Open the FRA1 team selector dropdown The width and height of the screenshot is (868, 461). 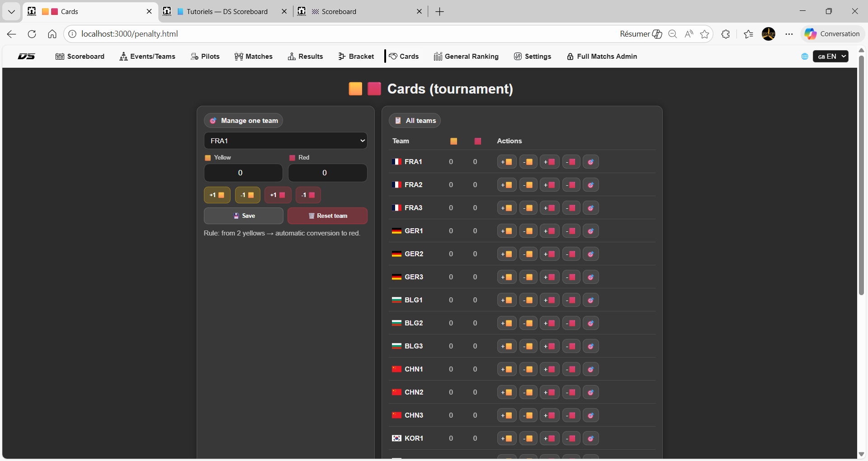pos(285,141)
